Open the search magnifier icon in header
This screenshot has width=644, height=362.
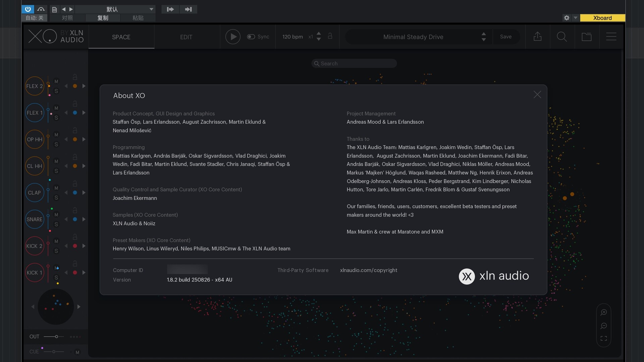[562, 37]
